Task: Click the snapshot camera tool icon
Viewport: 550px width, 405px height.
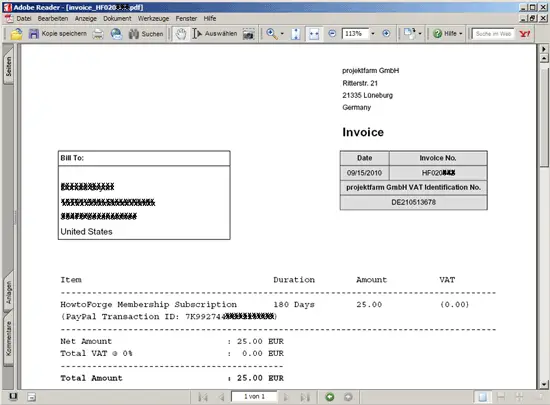Action: tap(249, 34)
